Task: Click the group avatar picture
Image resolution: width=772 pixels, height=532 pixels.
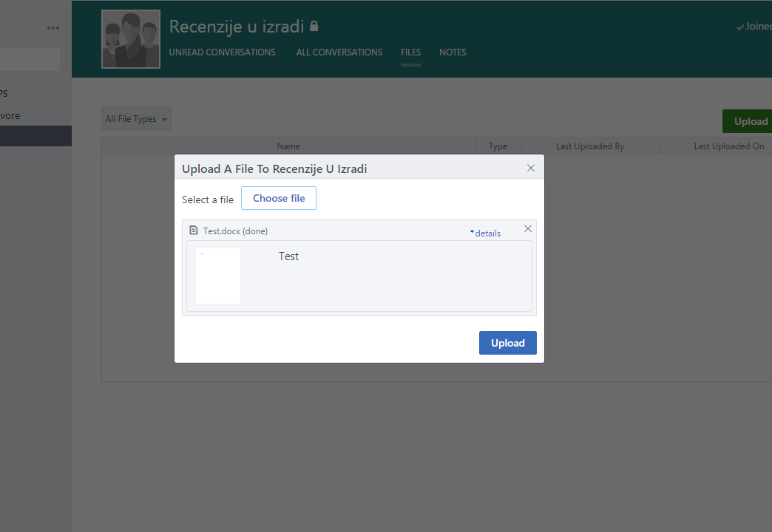Action: [131, 39]
